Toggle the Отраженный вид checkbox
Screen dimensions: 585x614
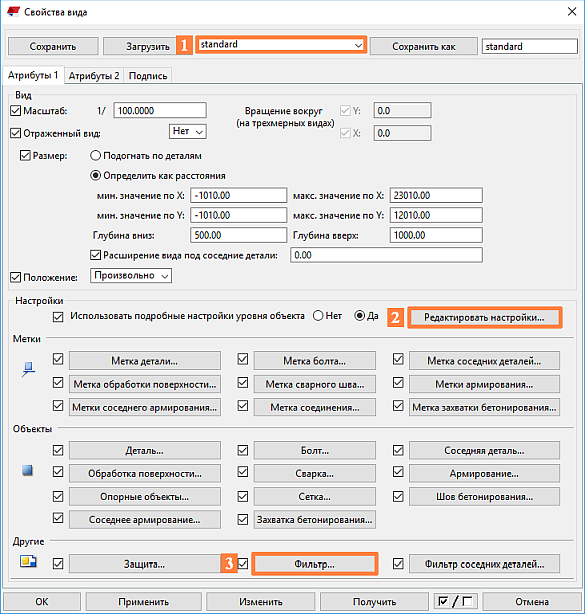click(15, 133)
